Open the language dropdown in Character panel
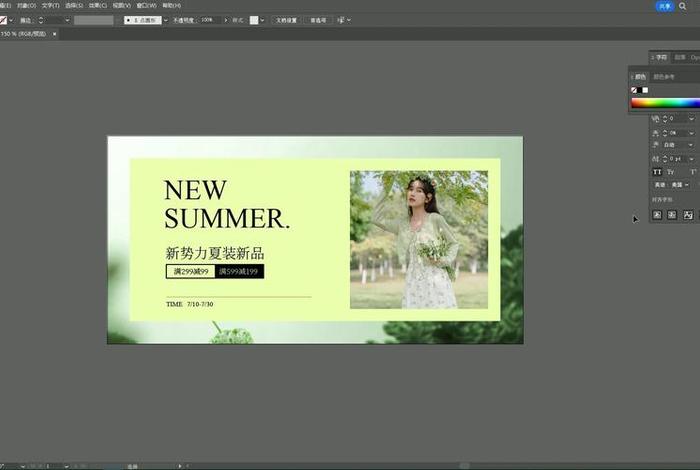Viewport: 700px width, 470px height. point(680,185)
